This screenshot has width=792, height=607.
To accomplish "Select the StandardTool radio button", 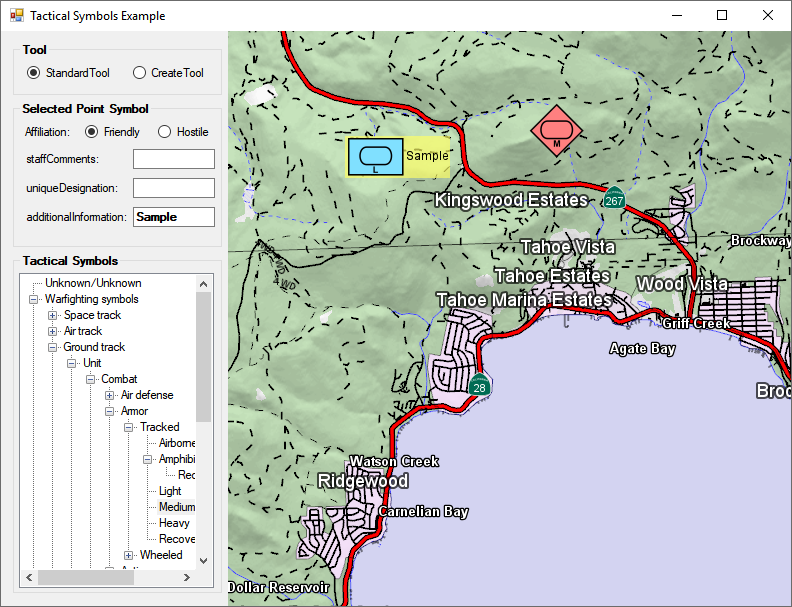I will point(34,73).
